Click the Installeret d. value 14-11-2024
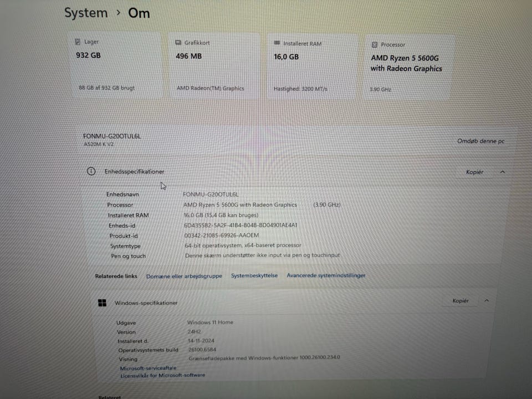 [x=201, y=341]
